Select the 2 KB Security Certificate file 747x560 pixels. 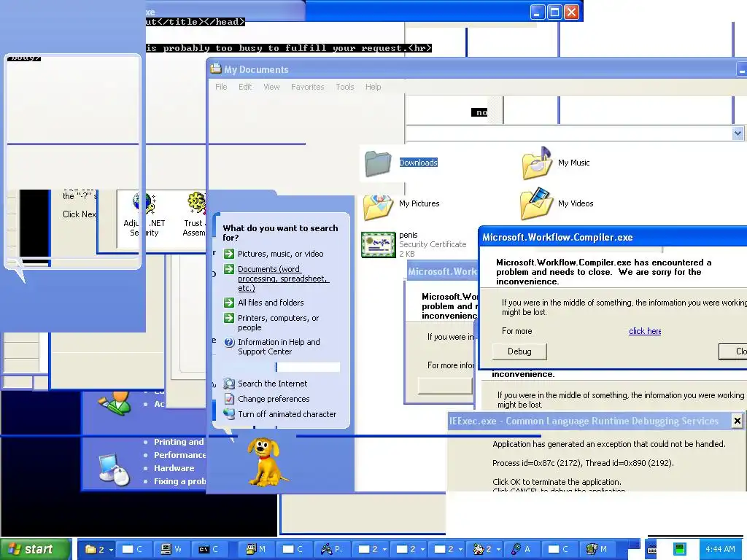tap(414, 244)
